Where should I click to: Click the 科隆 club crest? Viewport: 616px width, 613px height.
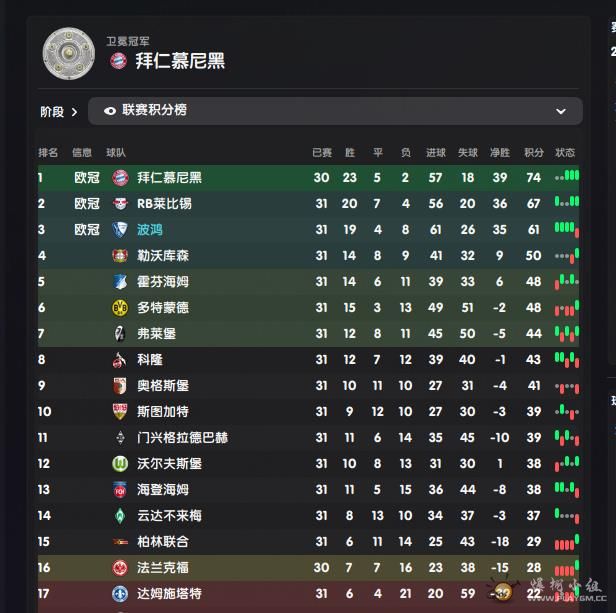(x=120, y=360)
